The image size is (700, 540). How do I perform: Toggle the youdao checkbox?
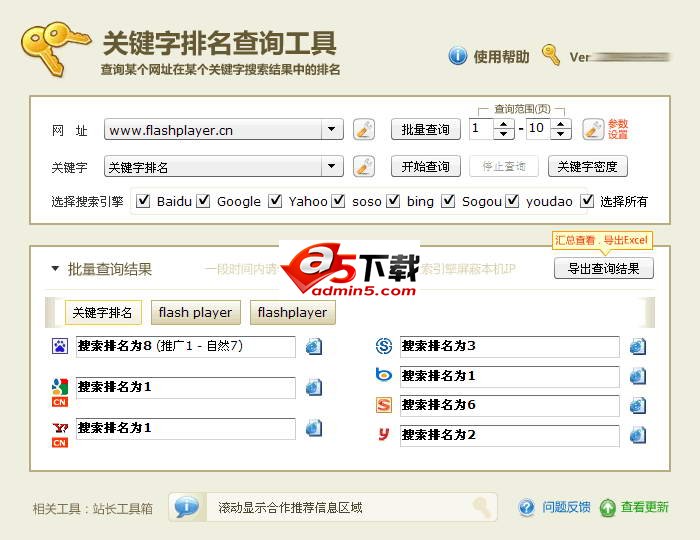[512, 201]
